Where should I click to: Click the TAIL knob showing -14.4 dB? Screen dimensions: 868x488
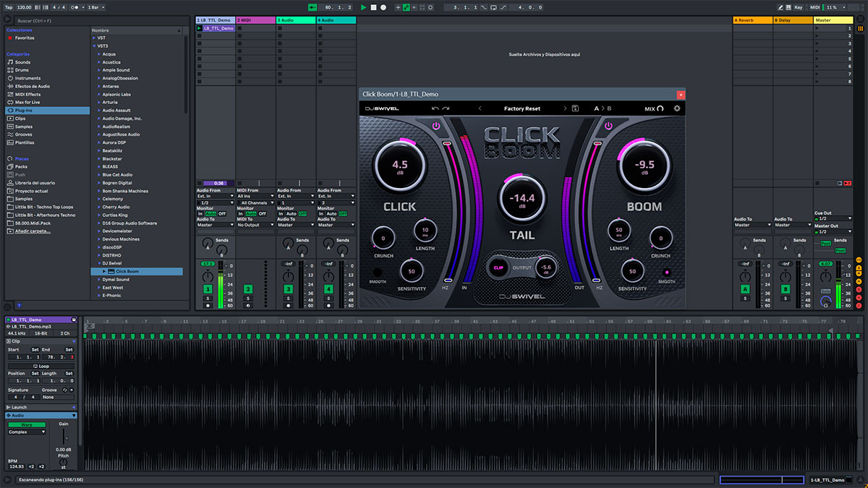click(522, 198)
